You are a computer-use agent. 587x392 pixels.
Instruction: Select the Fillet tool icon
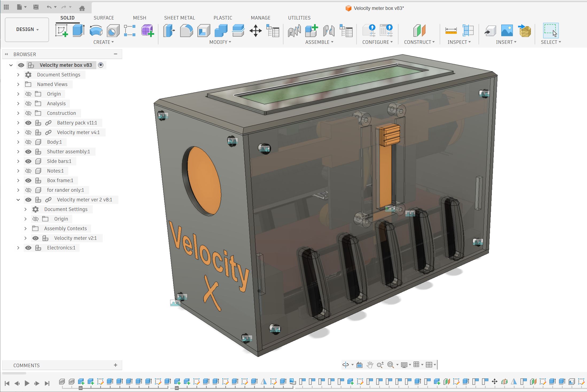[x=186, y=31]
